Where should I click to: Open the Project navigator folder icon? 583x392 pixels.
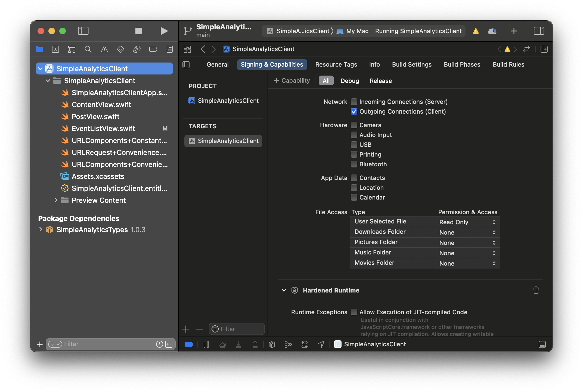tap(39, 49)
